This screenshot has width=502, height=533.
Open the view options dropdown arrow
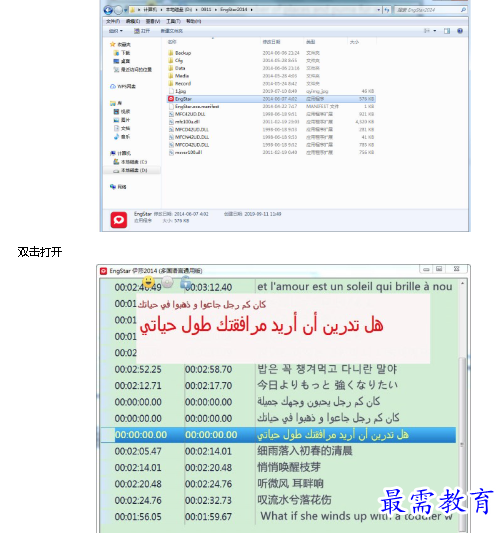tap(435, 31)
